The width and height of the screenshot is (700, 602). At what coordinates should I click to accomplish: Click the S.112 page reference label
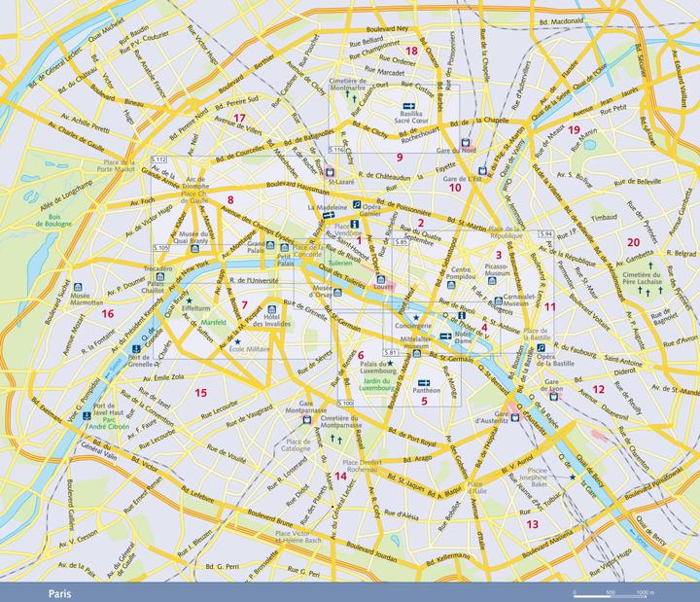[159, 159]
